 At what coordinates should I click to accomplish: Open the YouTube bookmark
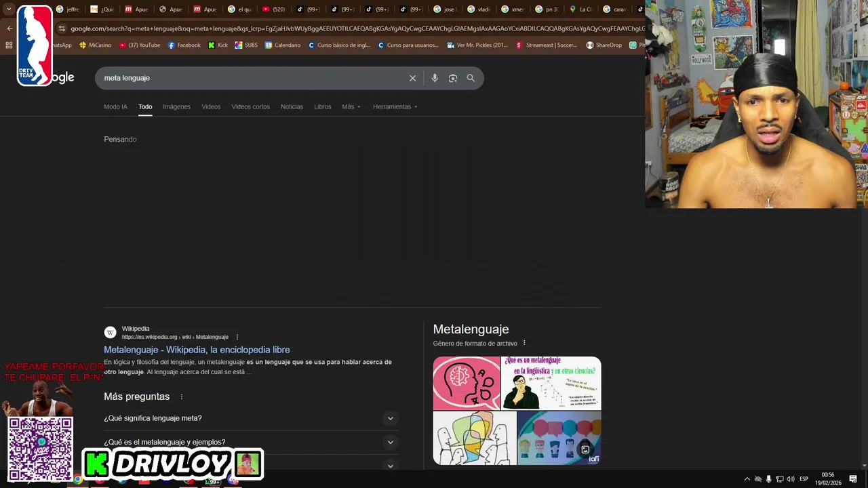point(140,45)
